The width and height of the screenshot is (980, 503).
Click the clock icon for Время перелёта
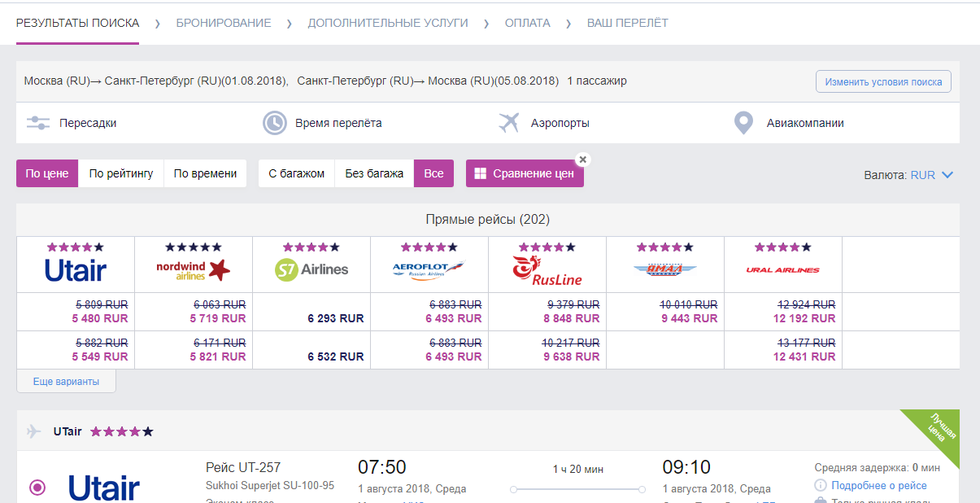(x=275, y=124)
